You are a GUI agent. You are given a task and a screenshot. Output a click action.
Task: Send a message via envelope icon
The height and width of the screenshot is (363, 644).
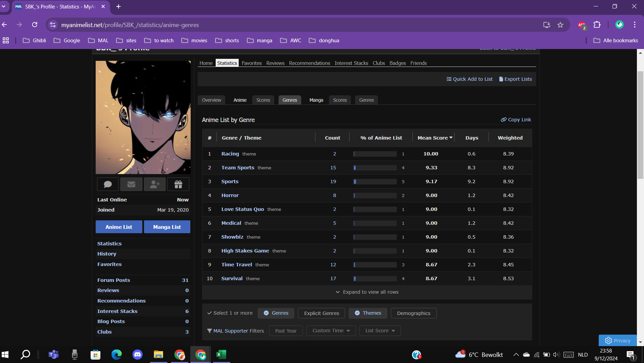[x=131, y=184]
